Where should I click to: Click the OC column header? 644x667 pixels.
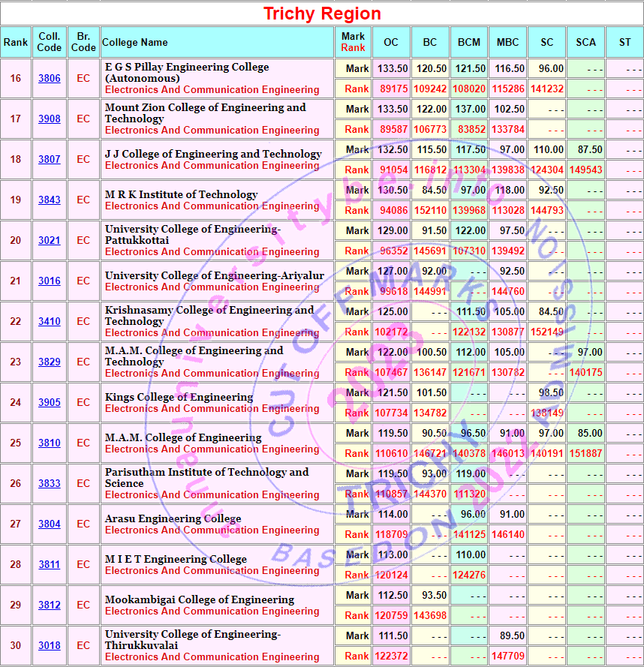coord(391,42)
